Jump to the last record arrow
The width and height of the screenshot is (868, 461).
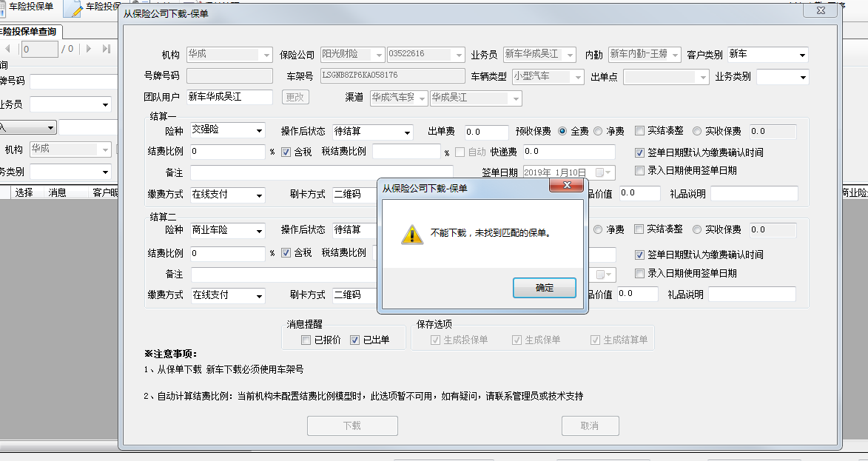[x=107, y=49]
